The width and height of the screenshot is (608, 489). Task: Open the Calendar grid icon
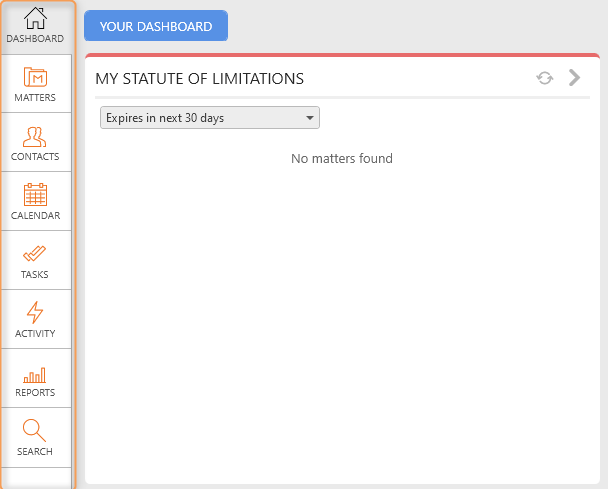click(35, 195)
